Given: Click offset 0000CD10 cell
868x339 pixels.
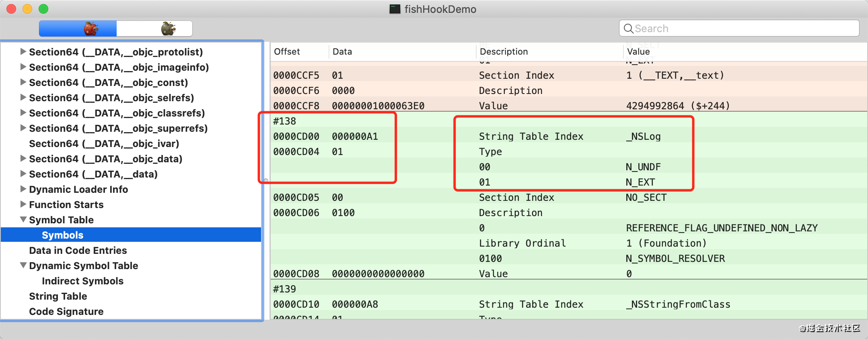Looking at the screenshot, I should pyautogui.click(x=296, y=304).
